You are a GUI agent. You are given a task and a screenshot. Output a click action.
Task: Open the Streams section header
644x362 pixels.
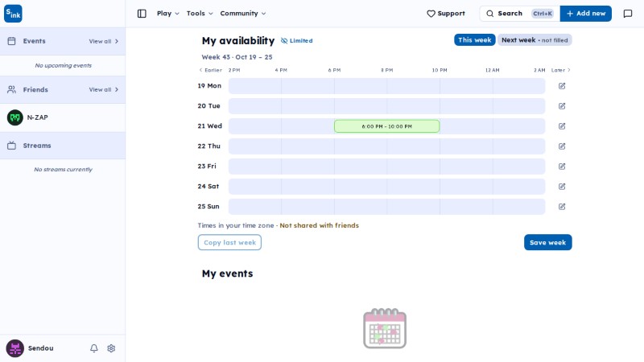point(63,146)
